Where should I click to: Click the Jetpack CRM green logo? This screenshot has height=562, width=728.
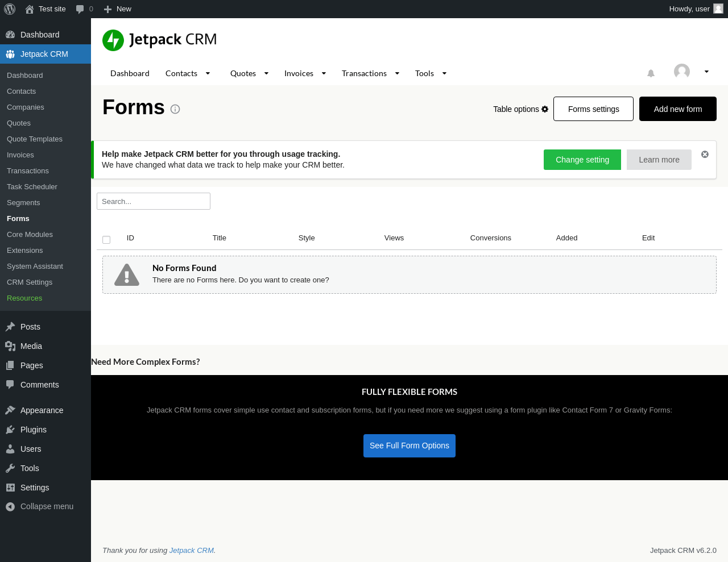(113, 40)
